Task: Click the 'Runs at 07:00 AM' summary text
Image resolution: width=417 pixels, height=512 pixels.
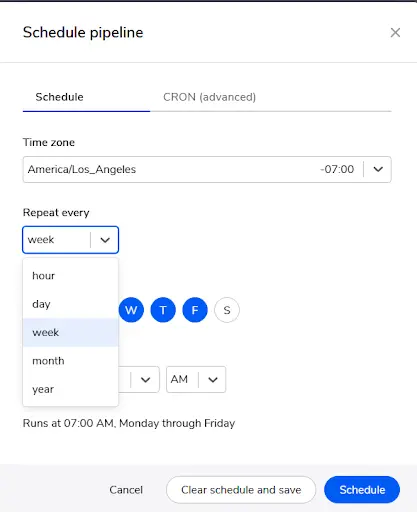Action: (x=129, y=423)
